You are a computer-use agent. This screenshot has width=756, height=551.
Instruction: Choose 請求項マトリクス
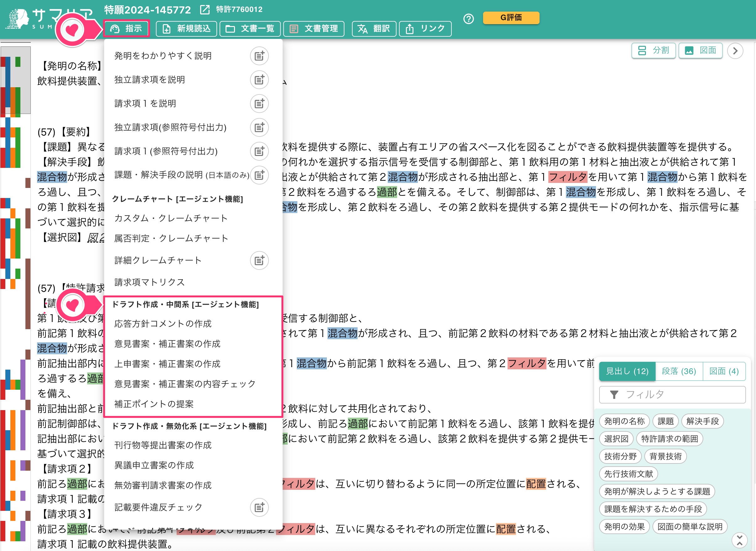[149, 282]
